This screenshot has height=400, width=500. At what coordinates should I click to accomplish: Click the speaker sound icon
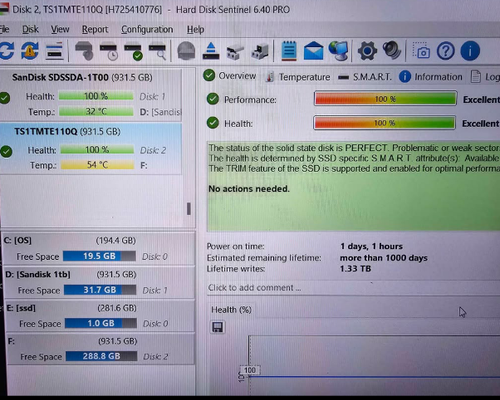[x=391, y=50]
